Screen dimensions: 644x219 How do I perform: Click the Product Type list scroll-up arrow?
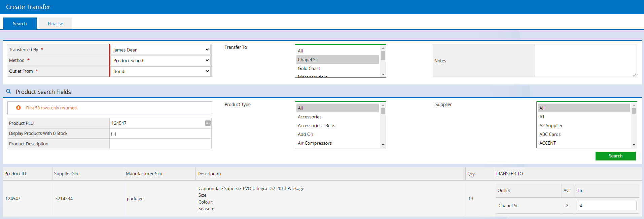pyautogui.click(x=383, y=105)
